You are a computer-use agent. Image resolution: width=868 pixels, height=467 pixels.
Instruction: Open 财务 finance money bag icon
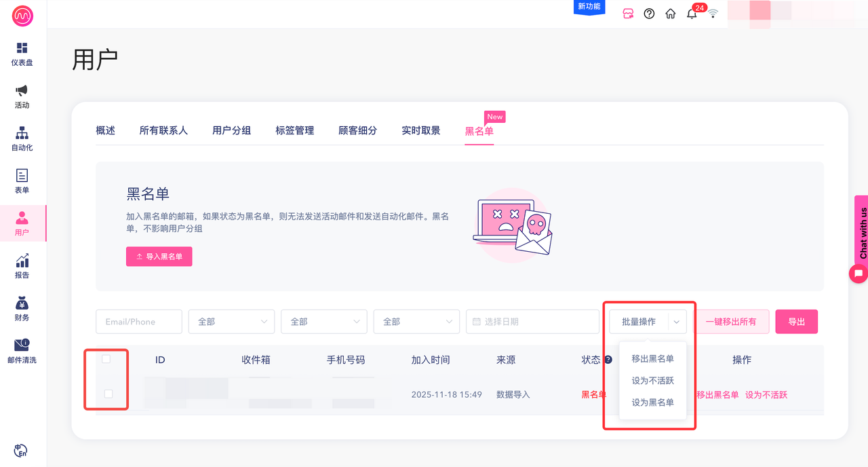tap(22, 303)
